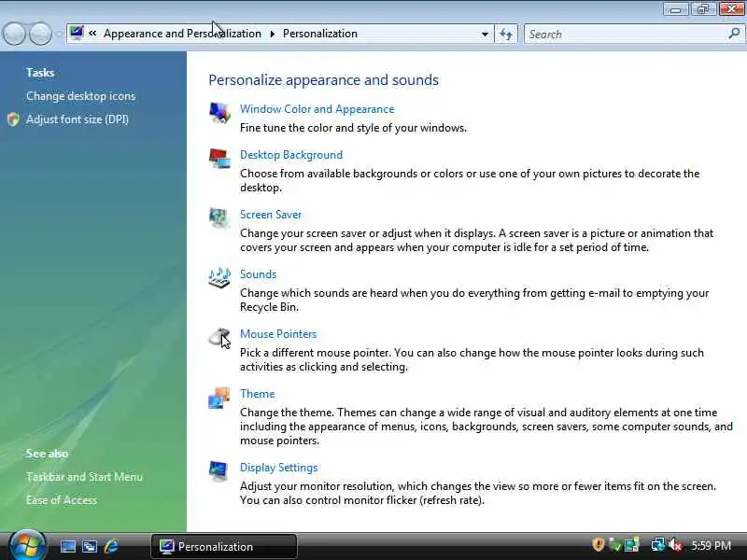Click the search magnifier icon
The image size is (747, 560).
coord(734,34)
